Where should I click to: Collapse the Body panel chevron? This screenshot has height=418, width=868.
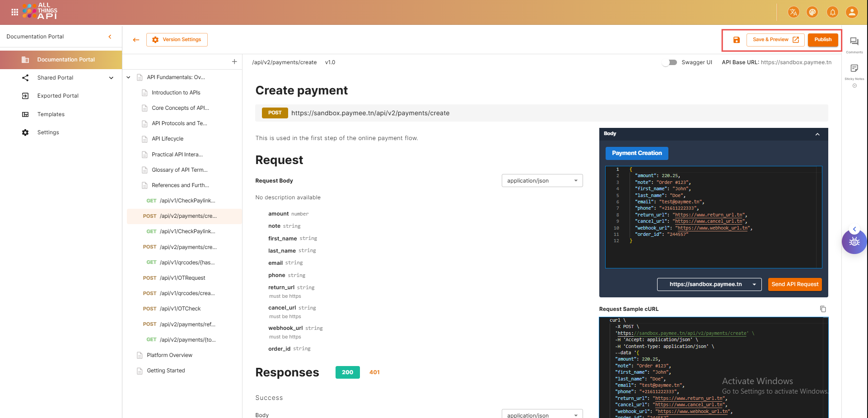(817, 134)
